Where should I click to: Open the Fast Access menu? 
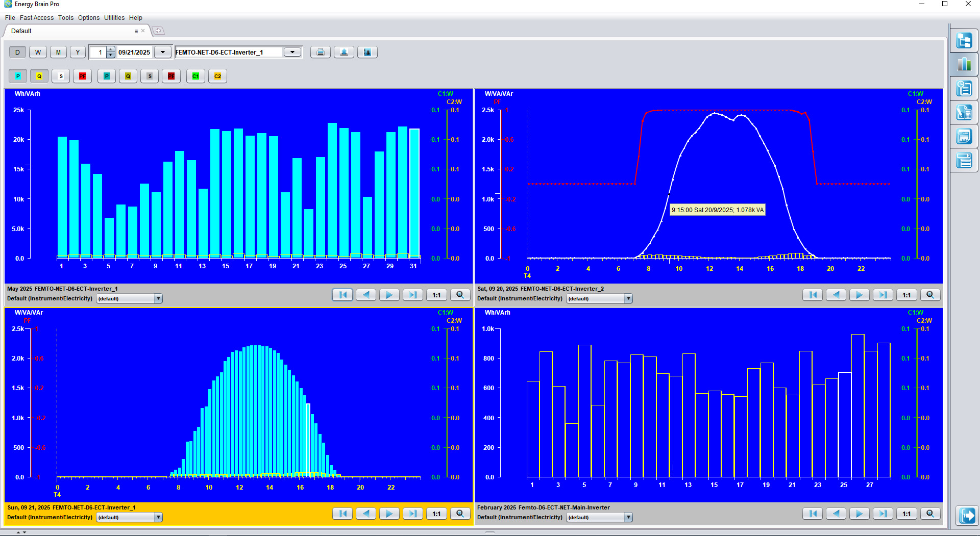[37, 18]
